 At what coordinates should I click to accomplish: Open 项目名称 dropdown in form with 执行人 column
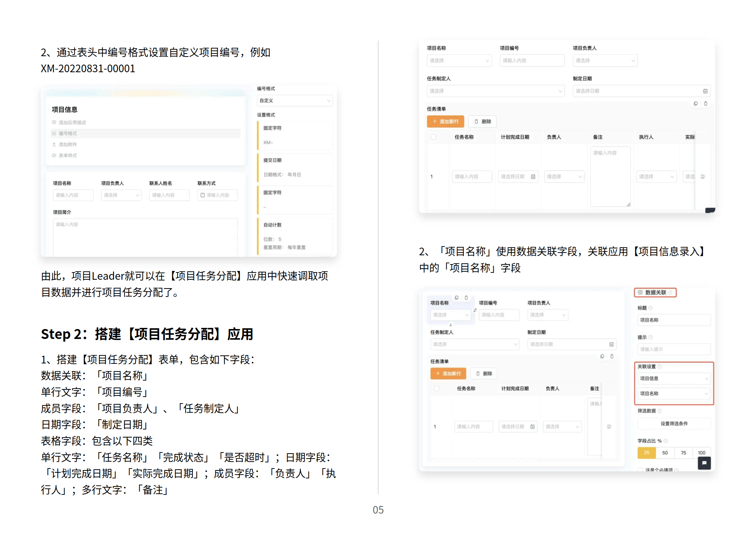click(x=459, y=60)
